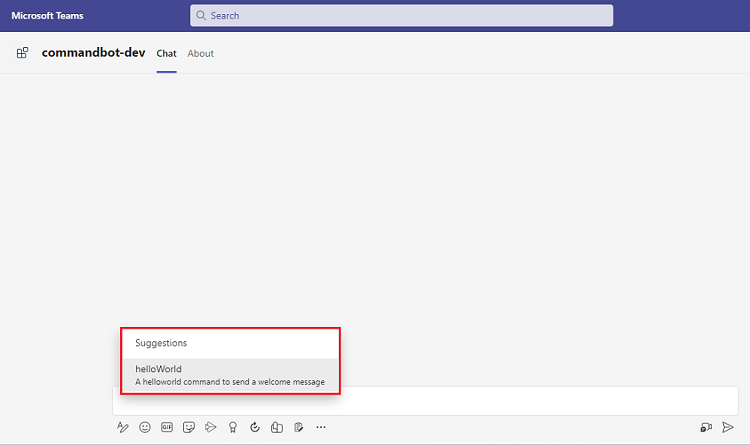The width and height of the screenshot is (750, 445).
Task: Click the video clip recording icon
Action: point(706,427)
